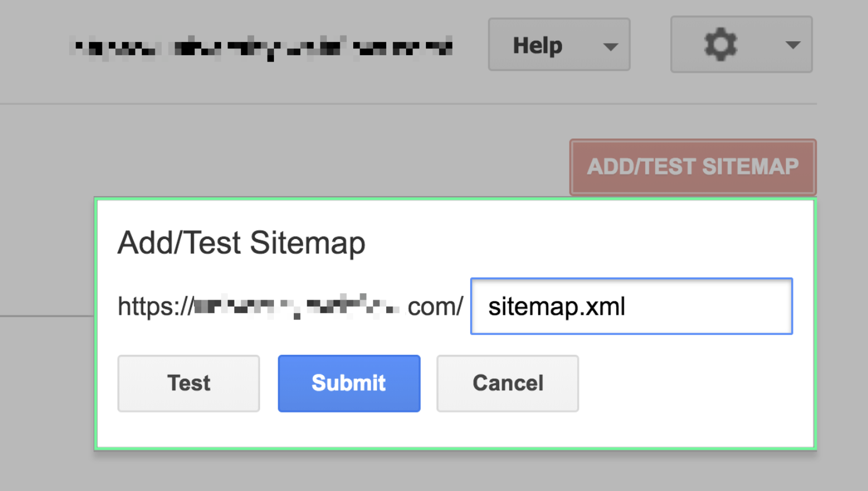Expand the arrow beside the gear icon
The height and width of the screenshot is (491, 868).
pos(792,45)
